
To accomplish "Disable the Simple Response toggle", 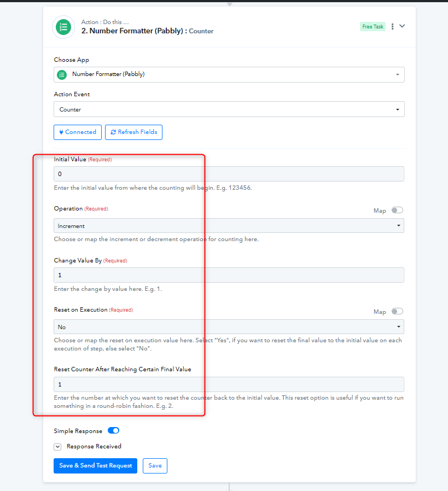I will pos(113,430).
